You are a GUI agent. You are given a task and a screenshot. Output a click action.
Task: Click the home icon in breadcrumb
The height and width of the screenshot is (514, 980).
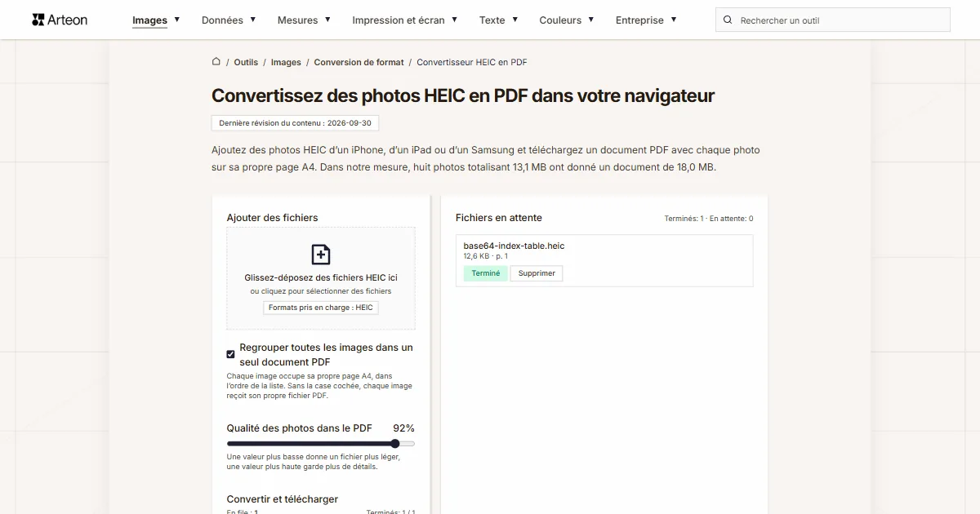pyautogui.click(x=216, y=61)
